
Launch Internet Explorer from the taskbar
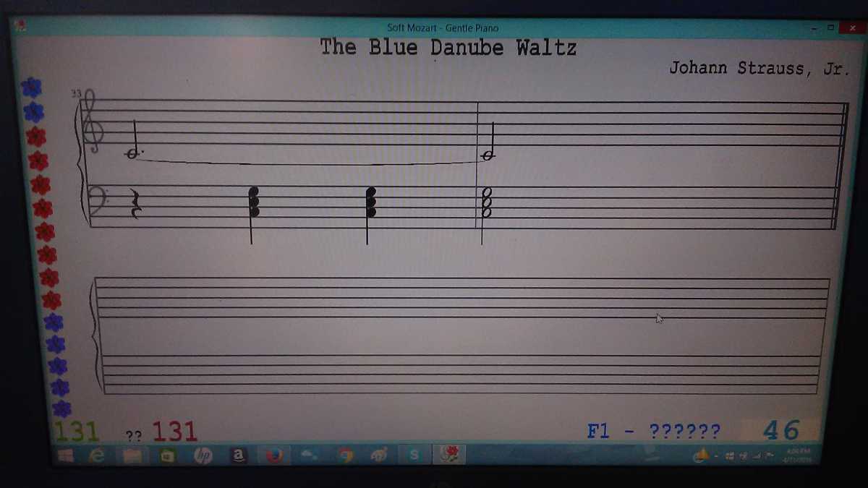pyautogui.click(x=96, y=455)
